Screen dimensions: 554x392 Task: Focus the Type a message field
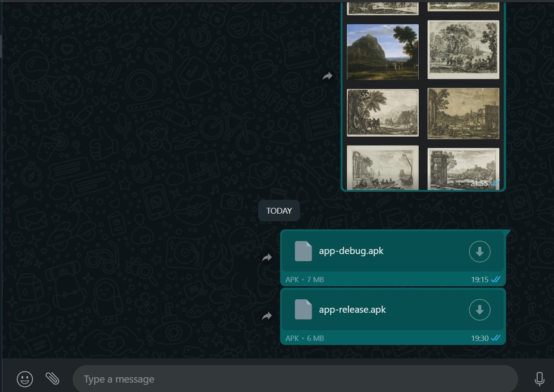point(295,379)
